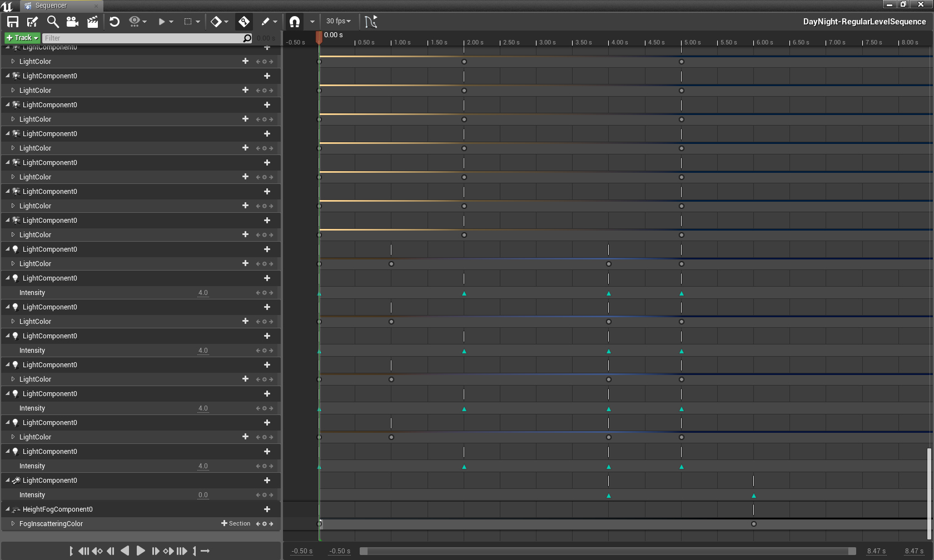The width and height of the screenshot is (934, 560).
Task: Collapse the HeightFogComponent0 track
Action: 8,509
